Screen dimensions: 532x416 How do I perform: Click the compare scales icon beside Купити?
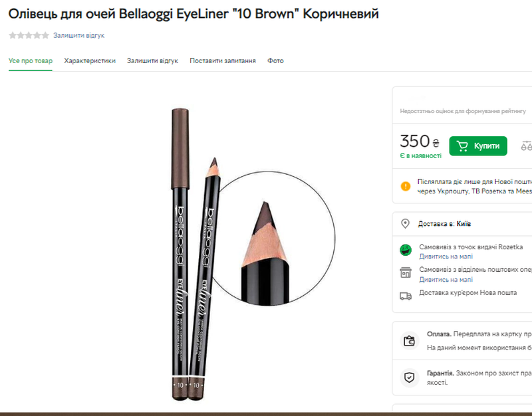click(x=527, y=146)
